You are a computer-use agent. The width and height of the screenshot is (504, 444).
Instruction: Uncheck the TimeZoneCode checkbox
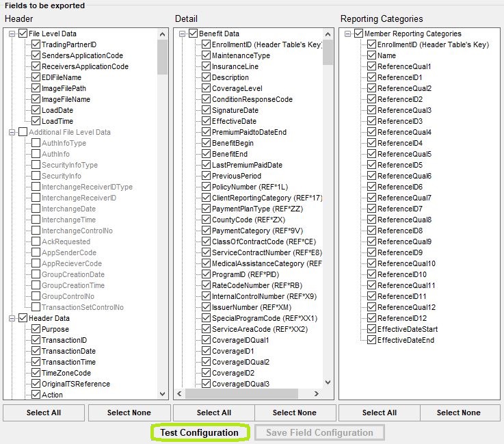(36, 373)
